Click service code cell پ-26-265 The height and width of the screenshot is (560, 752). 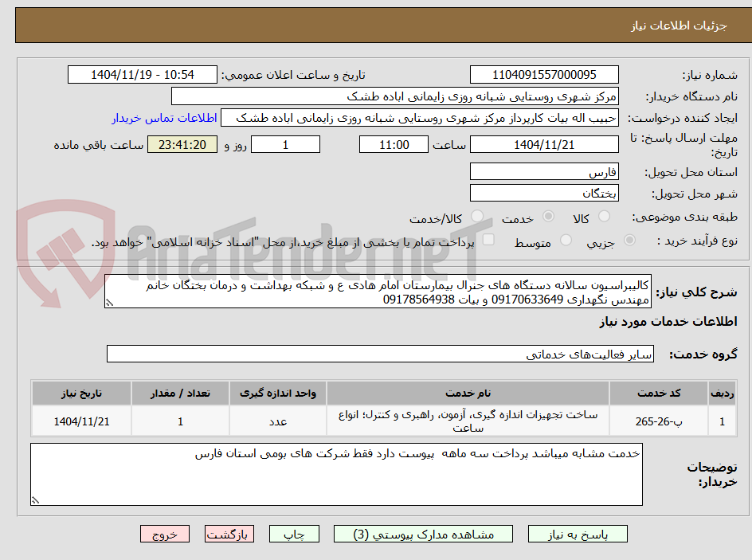coord(659,421)
